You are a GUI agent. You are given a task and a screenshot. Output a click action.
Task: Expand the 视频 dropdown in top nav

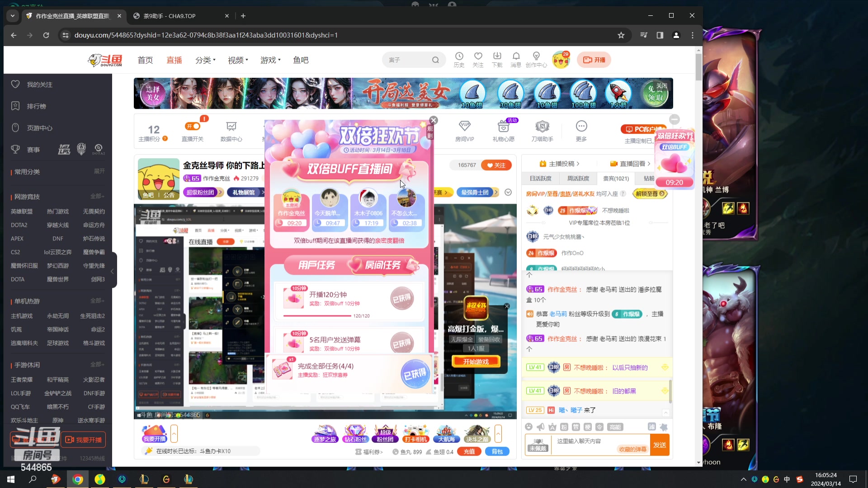(238, 60)
